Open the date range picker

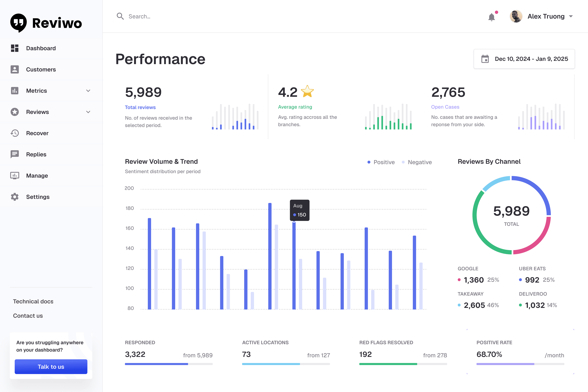point(524,59)
